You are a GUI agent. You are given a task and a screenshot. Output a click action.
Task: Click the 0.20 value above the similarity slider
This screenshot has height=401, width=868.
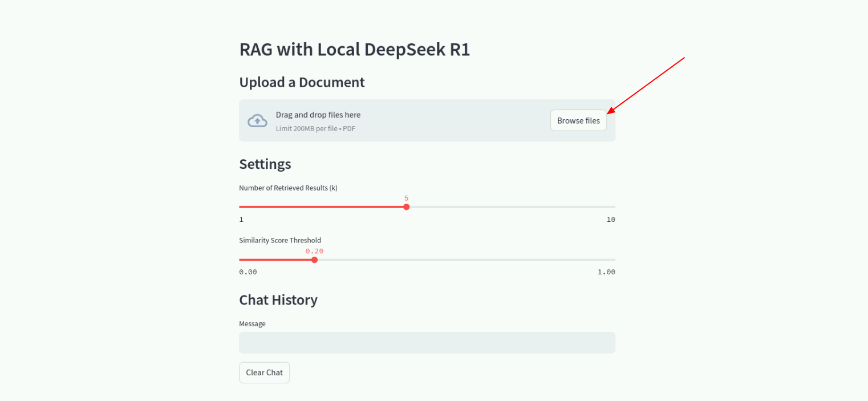[x=314, y=251]
